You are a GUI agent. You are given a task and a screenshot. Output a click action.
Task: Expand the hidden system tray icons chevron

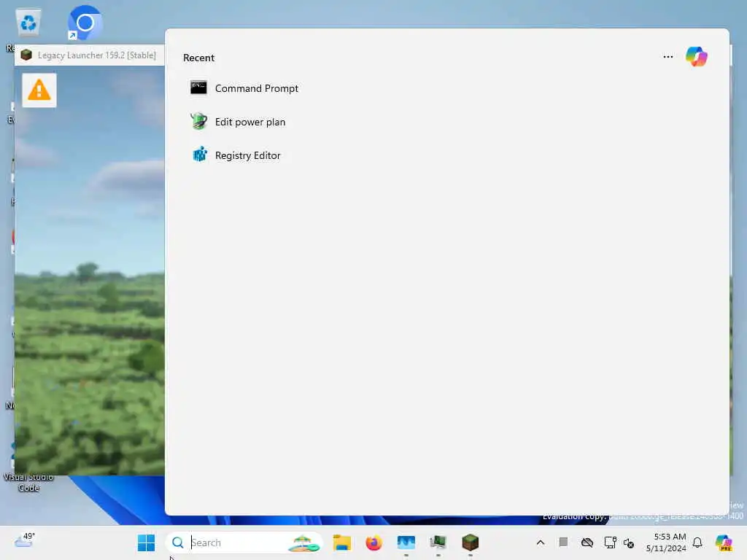point(541,542)
